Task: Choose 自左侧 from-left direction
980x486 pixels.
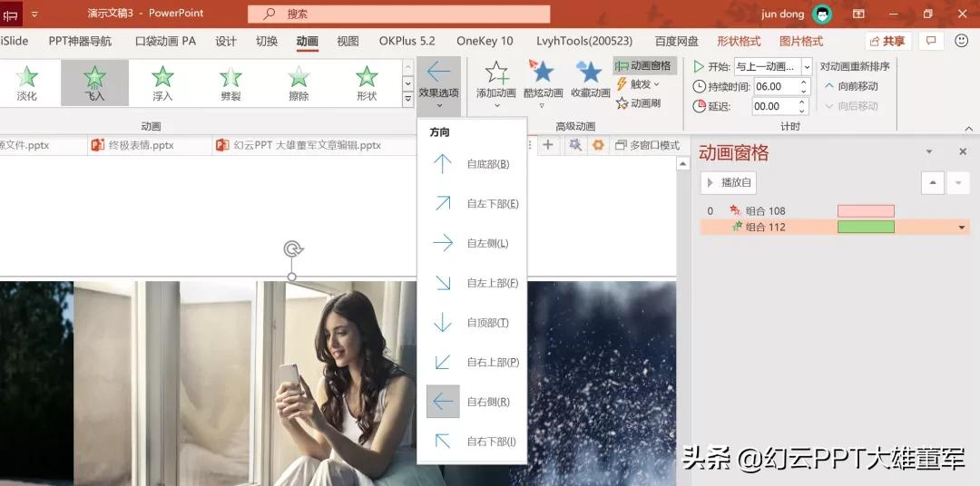Action: 443,243
